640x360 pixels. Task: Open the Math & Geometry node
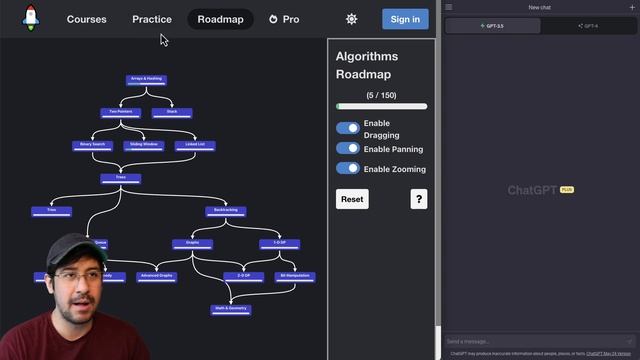(231, 310)
